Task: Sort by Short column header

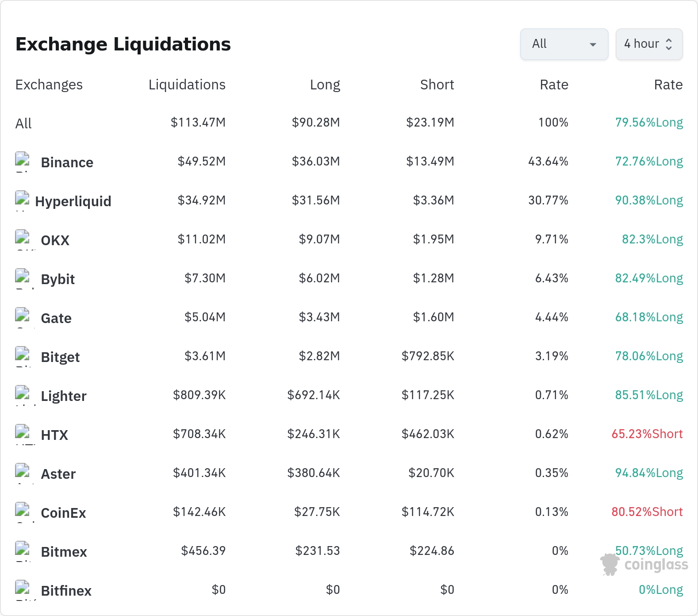Action: [437, 85]
